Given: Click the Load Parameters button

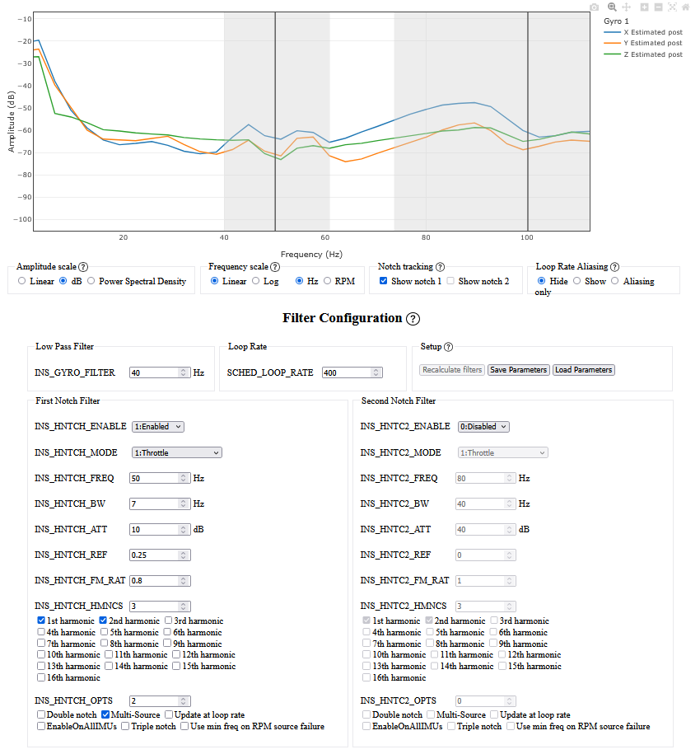Looking at the screenshot, I should [x=584, y=370].
